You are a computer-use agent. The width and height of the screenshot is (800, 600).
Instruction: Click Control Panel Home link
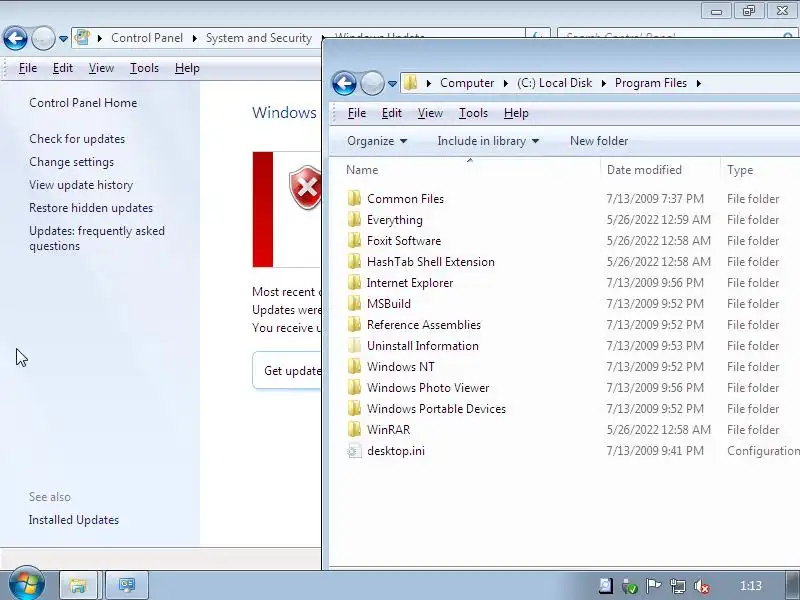(83, 103)
